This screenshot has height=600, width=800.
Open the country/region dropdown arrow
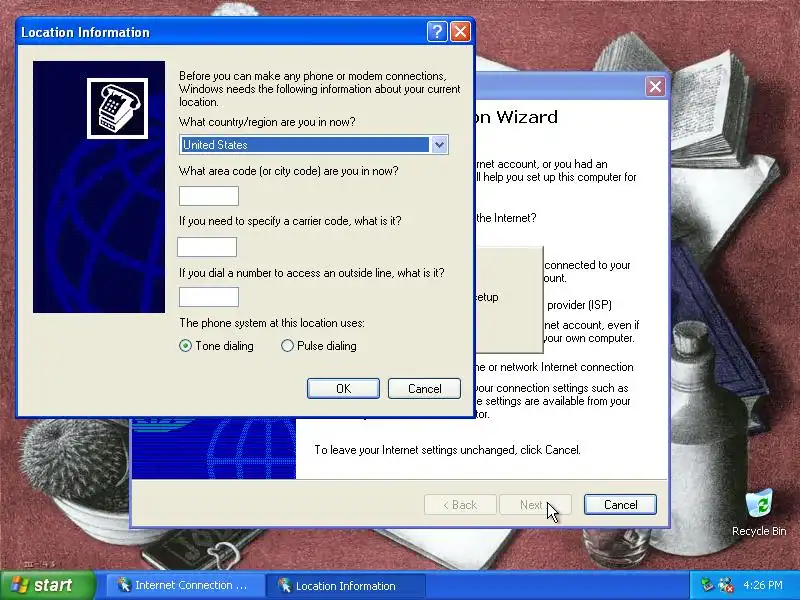tap(439, 145)
